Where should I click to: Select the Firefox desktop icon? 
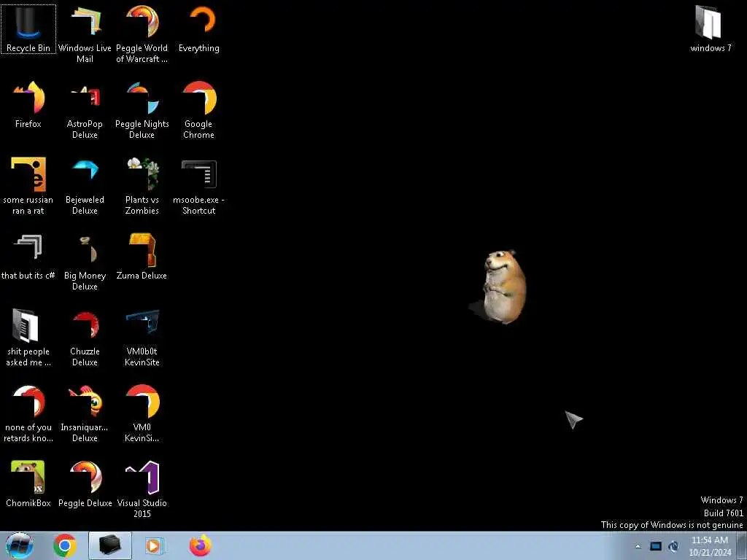[x=28, y=104]
